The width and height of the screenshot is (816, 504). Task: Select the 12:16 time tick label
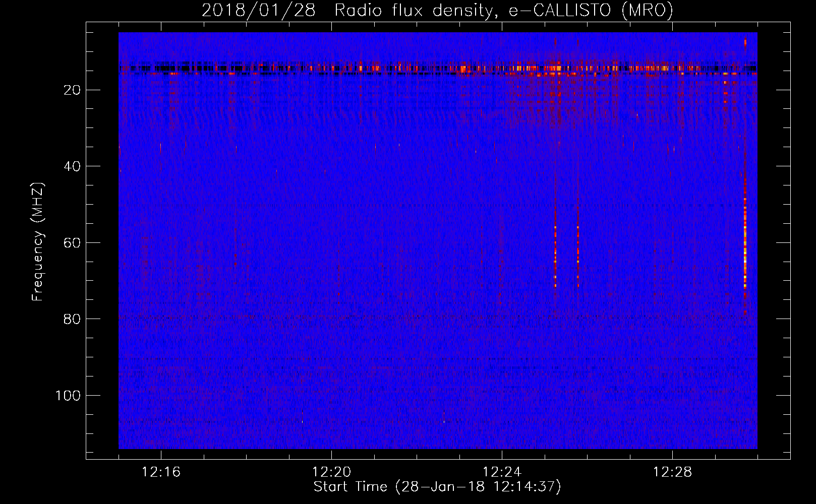[161, 472]
